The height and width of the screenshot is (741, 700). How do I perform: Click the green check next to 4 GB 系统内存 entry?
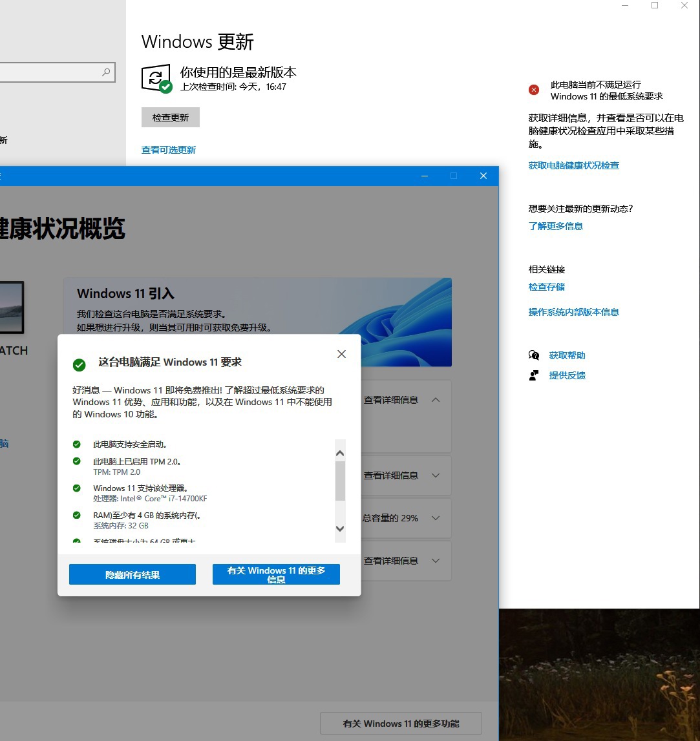pyautogui.click(x=76, y=515)
